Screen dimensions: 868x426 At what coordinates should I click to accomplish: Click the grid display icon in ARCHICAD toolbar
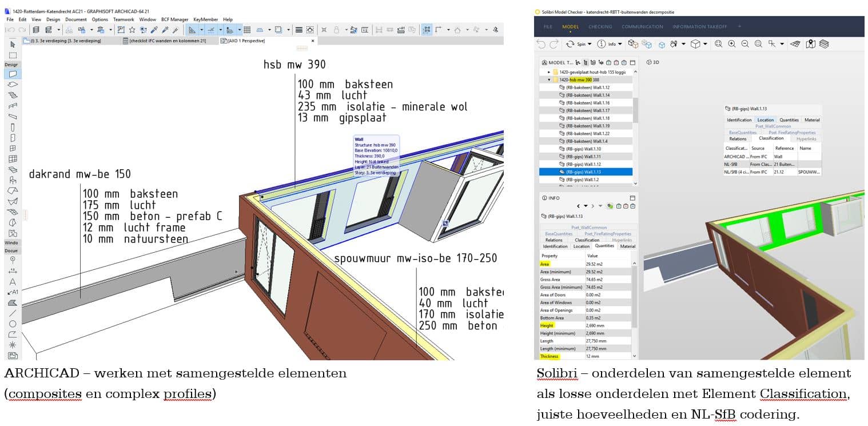247,30
